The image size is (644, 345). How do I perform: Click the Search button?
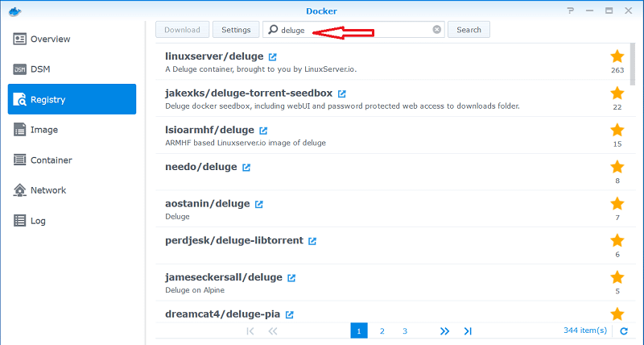tap(469, 30)
